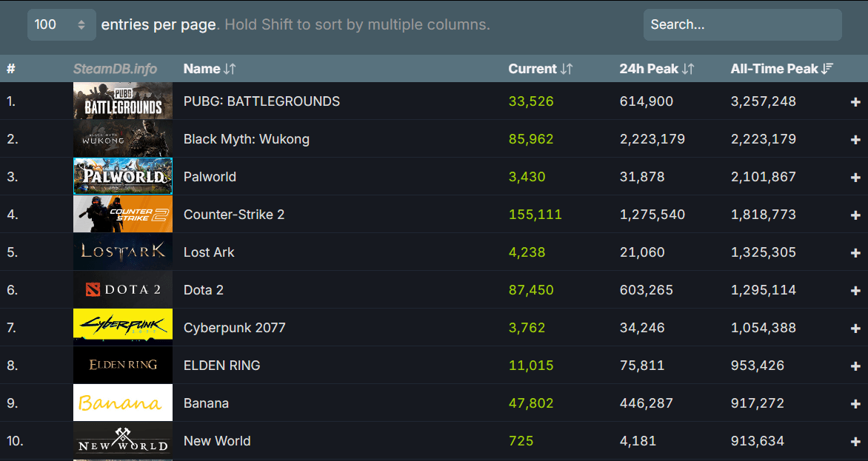Click PUBG all-time peak 3,257,248

pyautogui.click(x=764, y=101)
